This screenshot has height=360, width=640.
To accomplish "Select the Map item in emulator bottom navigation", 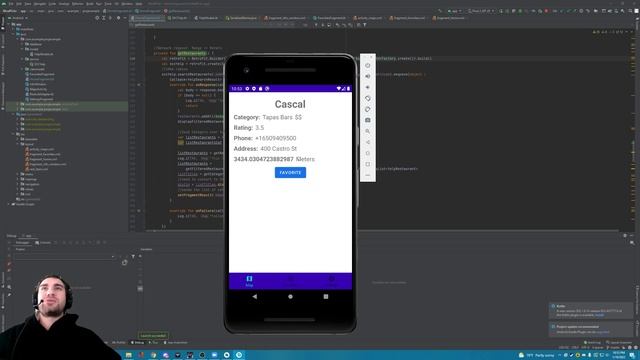I will (x=249, y=281).
